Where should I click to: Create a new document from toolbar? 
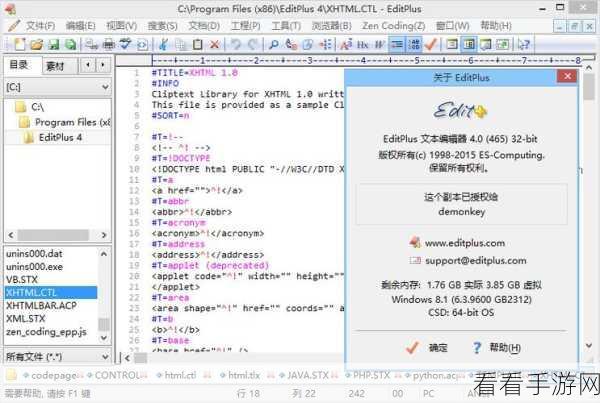point(20,44)
